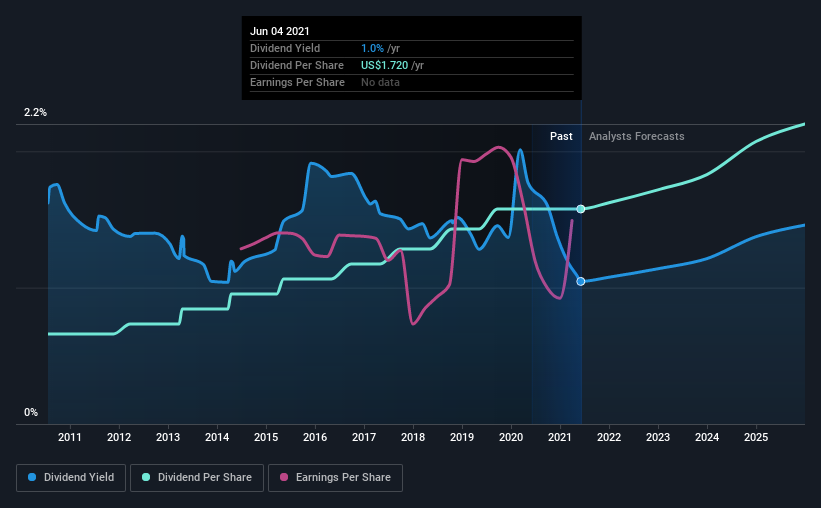Click the Jun 04 2021 tooltip date
This screenshot has height=508, width=821.
click(x=280, y=31)
